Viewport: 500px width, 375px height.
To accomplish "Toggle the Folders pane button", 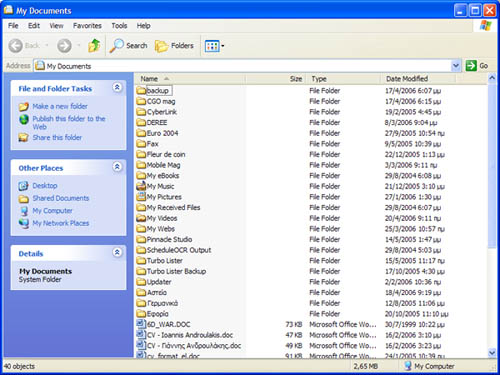I will (x=174, y=46).
